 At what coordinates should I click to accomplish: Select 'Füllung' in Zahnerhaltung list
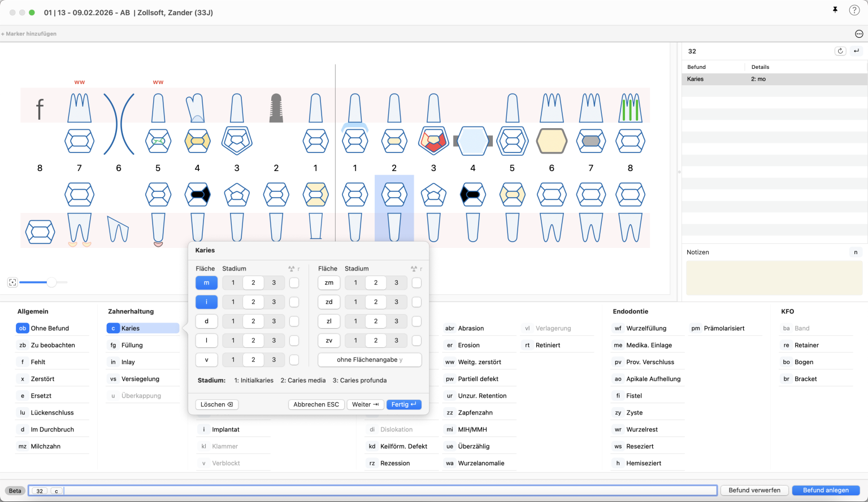pos(132,345)
